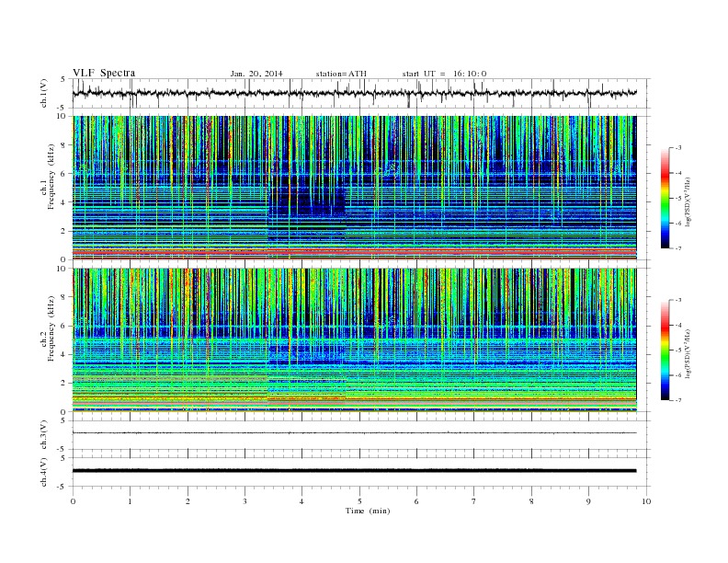Click the thin ch.3 waveform trace

pos(354,433)
